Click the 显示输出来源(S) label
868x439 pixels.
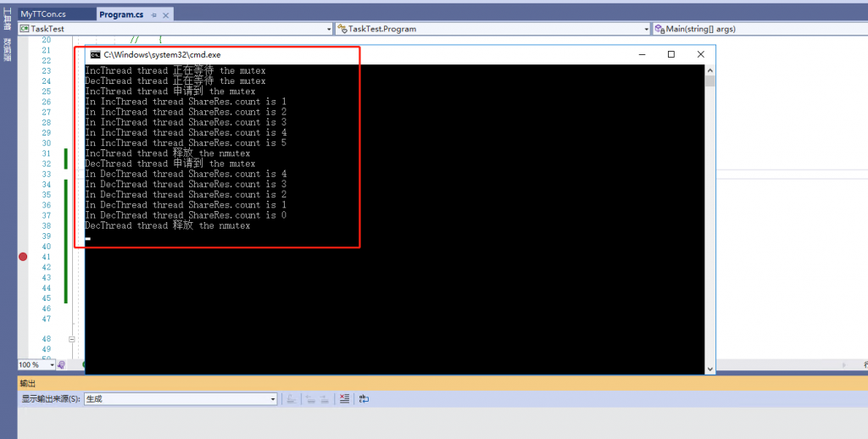(x=51, y=398)
